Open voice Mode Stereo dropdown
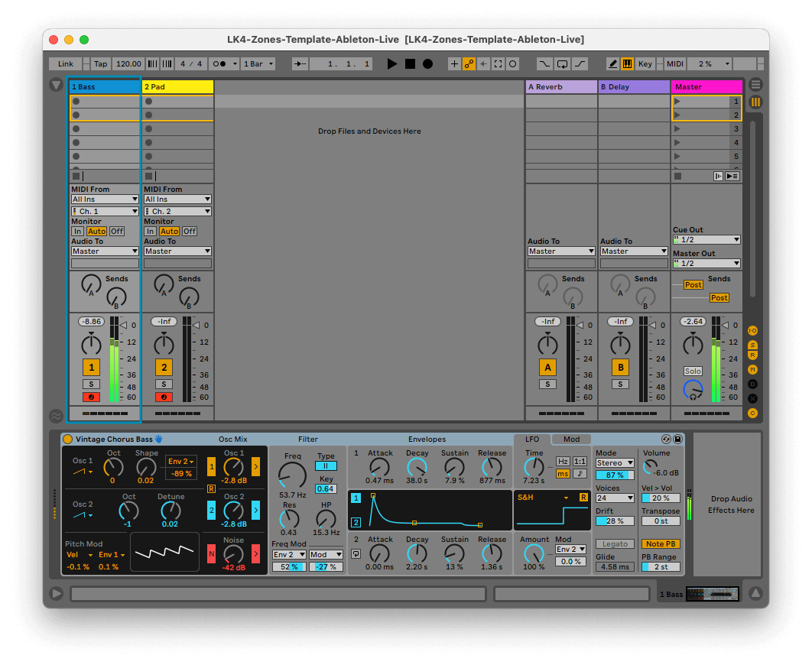The image size is (812, 665). 615,462
